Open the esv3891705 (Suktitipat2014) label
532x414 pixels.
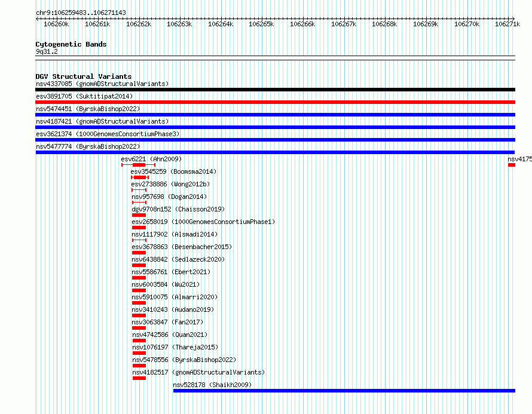(x=84, y=96)
